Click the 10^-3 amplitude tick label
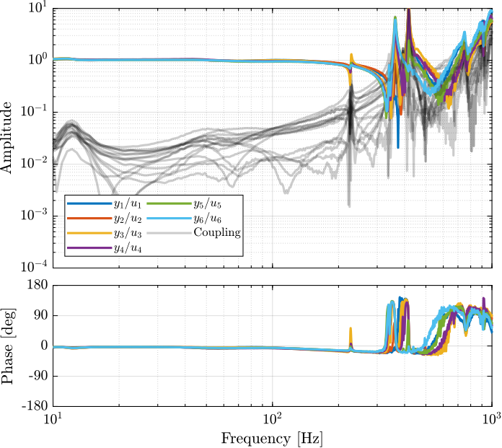Screen dimensions: 502x448 [x=35, y=214]
